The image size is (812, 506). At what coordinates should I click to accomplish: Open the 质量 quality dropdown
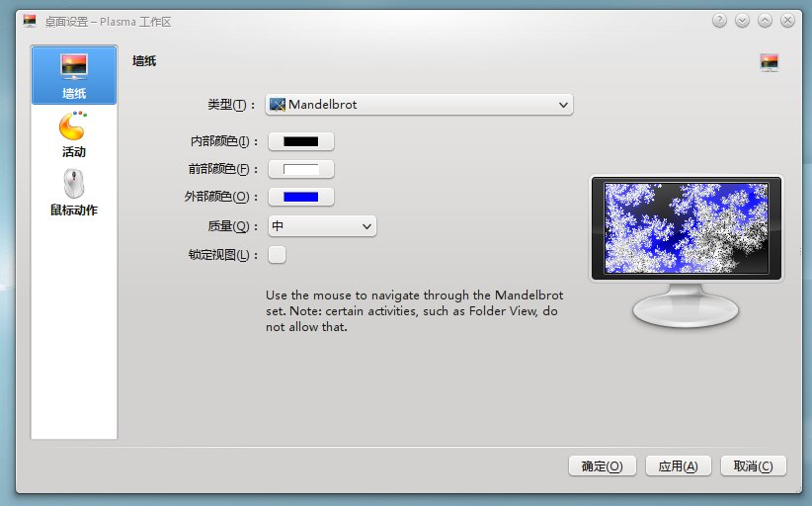pos(322,226)
